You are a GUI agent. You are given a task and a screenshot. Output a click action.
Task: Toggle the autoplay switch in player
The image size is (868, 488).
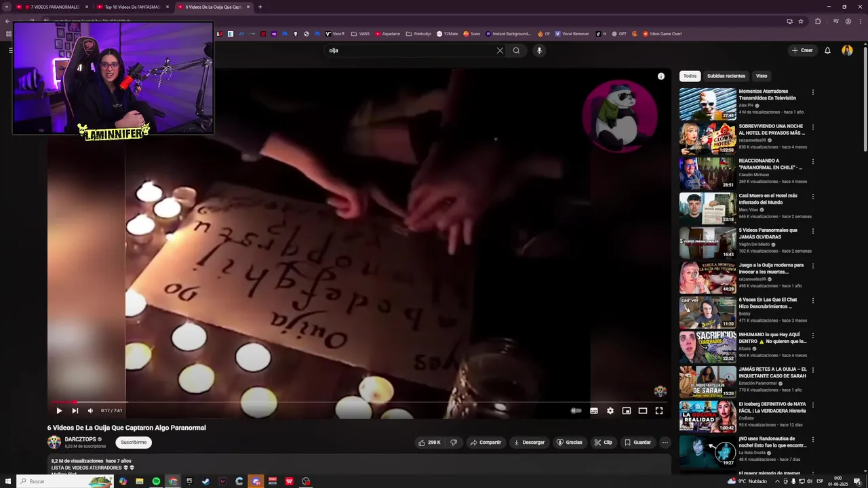click(576, 411)
